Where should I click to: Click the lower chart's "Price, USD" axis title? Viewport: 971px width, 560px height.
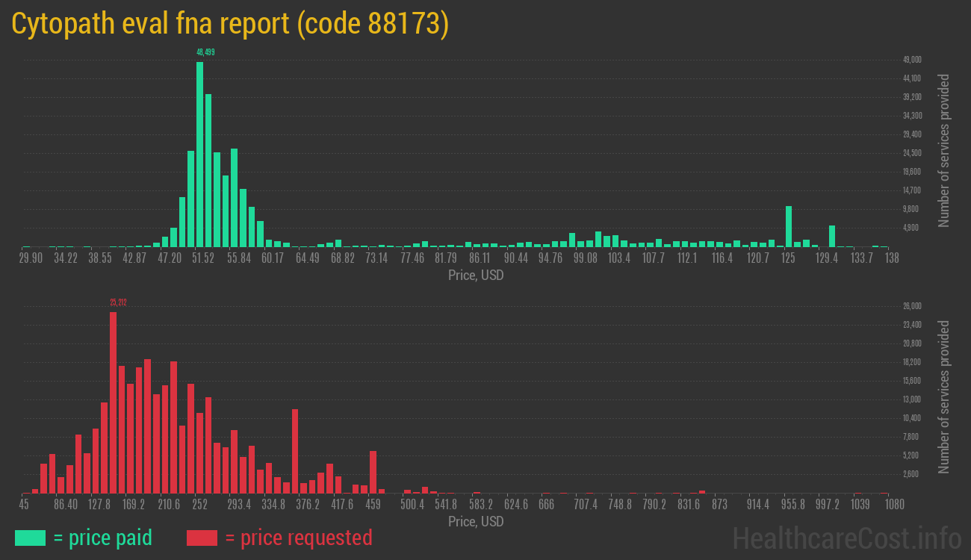coord(476,521)
